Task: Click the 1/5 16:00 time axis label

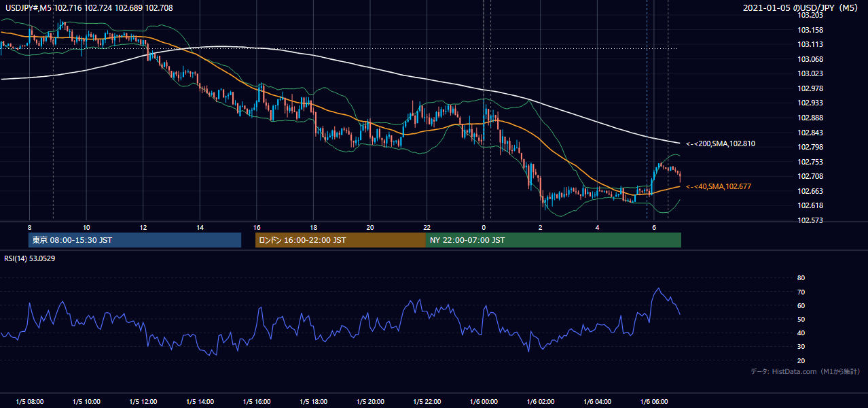Action: point(256,402)
